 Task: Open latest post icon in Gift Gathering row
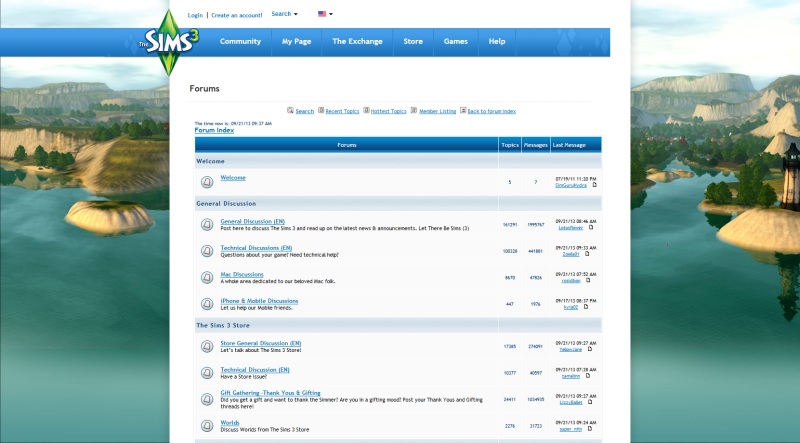[590, 402]
